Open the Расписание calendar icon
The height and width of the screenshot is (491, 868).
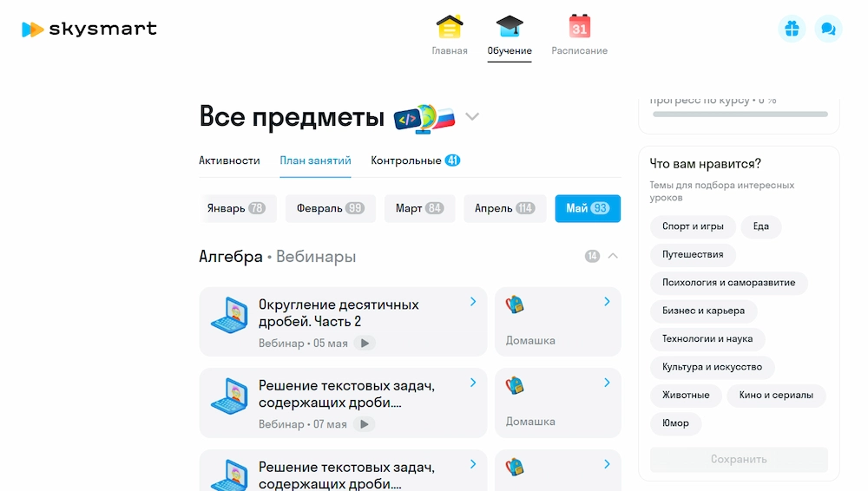coord(579,27)
